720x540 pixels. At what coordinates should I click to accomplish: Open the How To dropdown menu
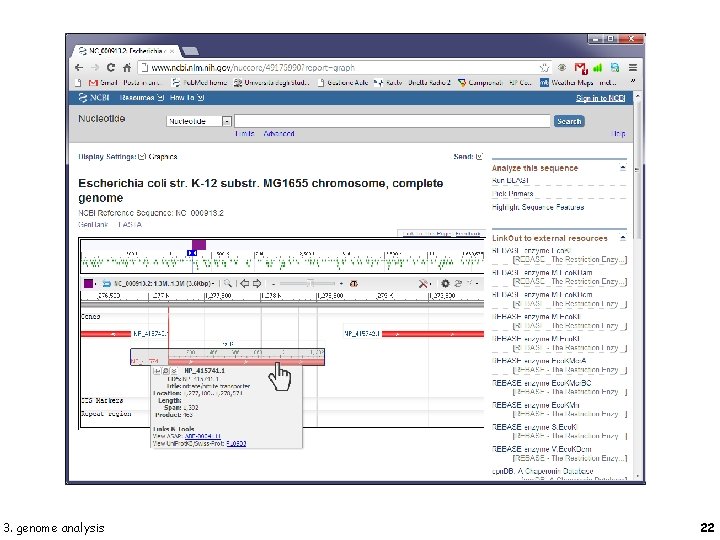[187, 97]
